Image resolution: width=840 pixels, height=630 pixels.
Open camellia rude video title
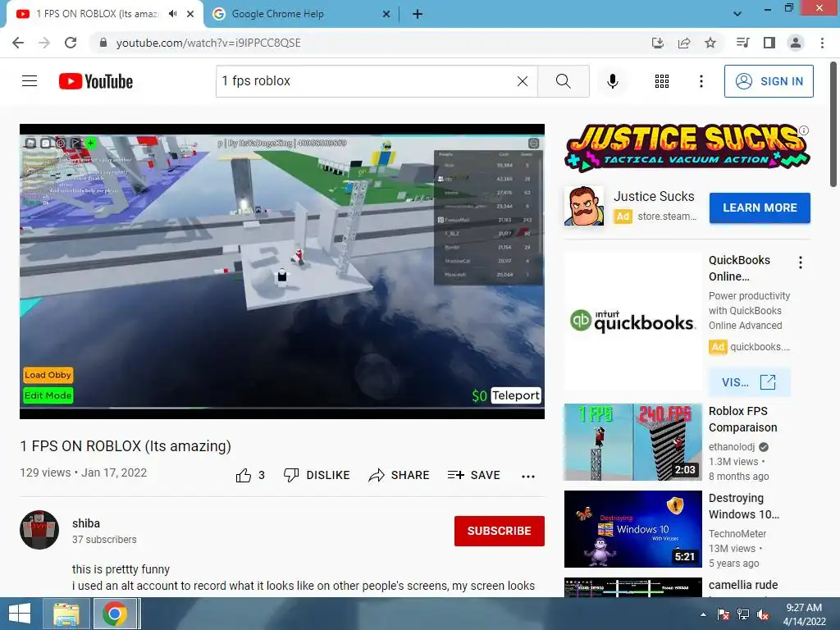[743, 585]
